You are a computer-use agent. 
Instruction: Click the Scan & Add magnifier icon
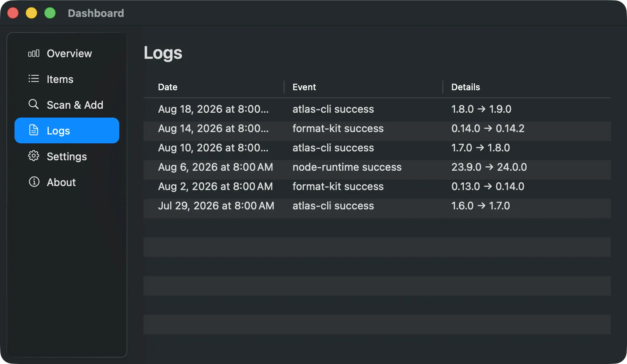click(34, 104)
